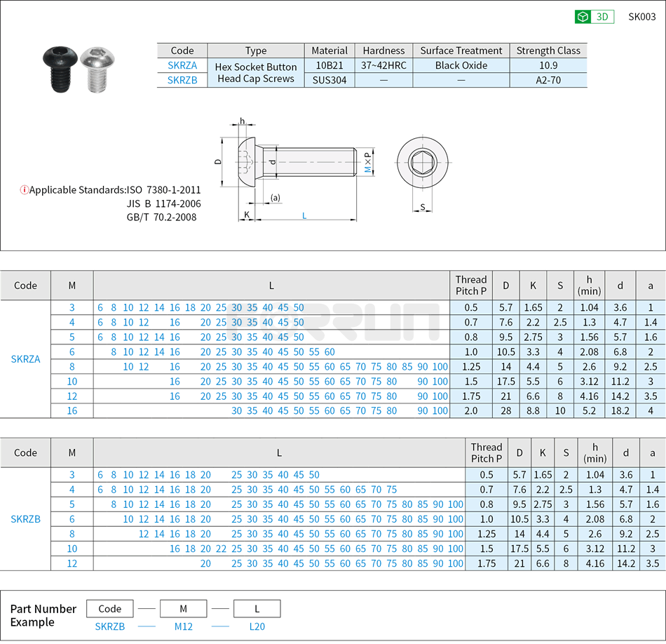Expand the L box in Part Number Example
The image size is (666, 644).
pyautogui.click(x=257, y=608)
